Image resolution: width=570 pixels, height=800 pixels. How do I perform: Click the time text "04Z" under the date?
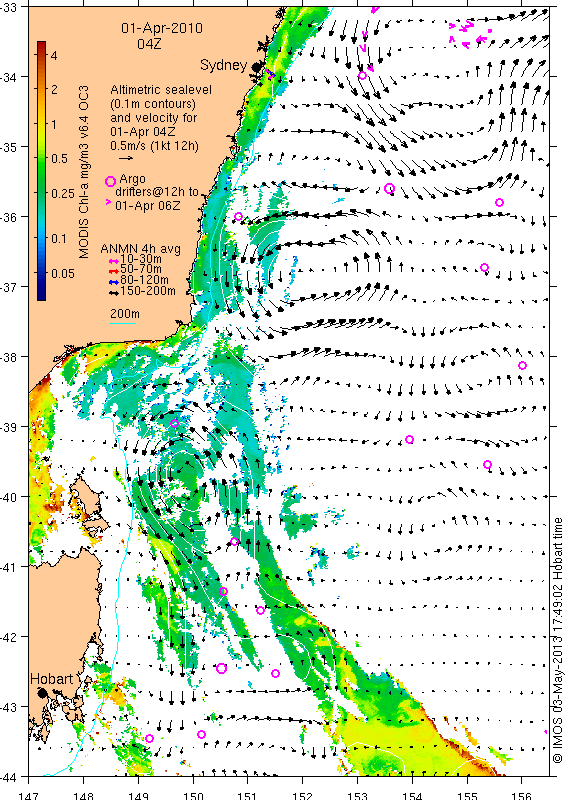[x=149, y=44]
